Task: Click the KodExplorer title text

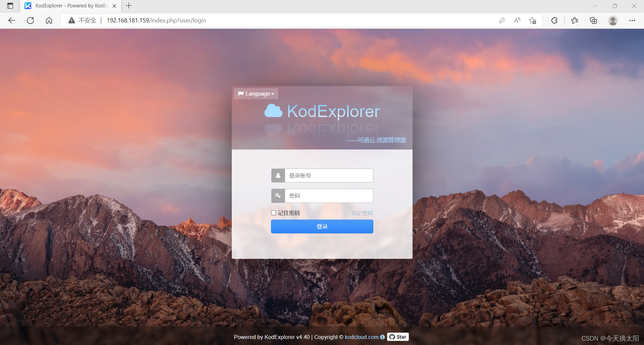Action: coord(333,111)
